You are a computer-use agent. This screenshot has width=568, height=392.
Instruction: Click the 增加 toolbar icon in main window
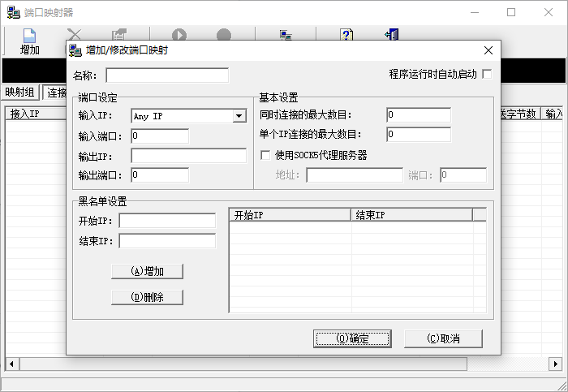point(29,41)
